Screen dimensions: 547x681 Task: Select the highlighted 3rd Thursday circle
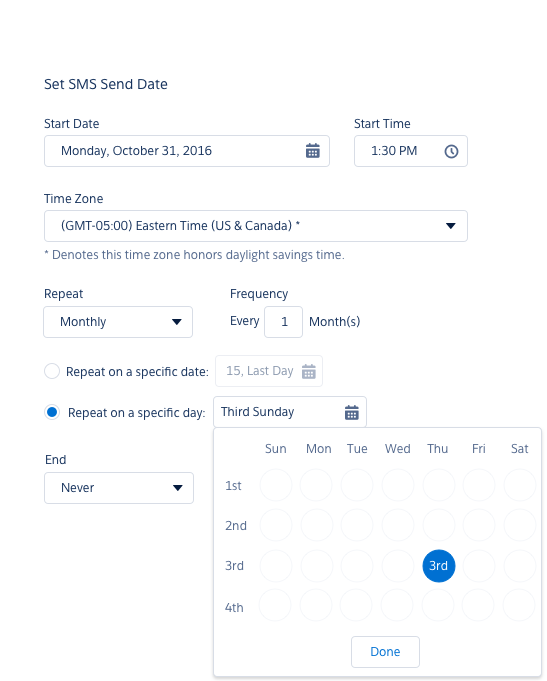coord(438,565)
